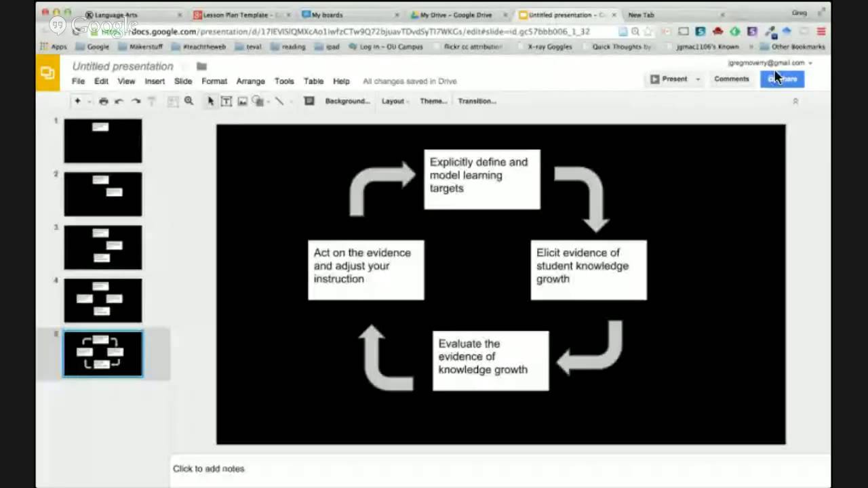Select slide 4 thumbnail
The image size is (868, 488).
click(x=103, y=300)
